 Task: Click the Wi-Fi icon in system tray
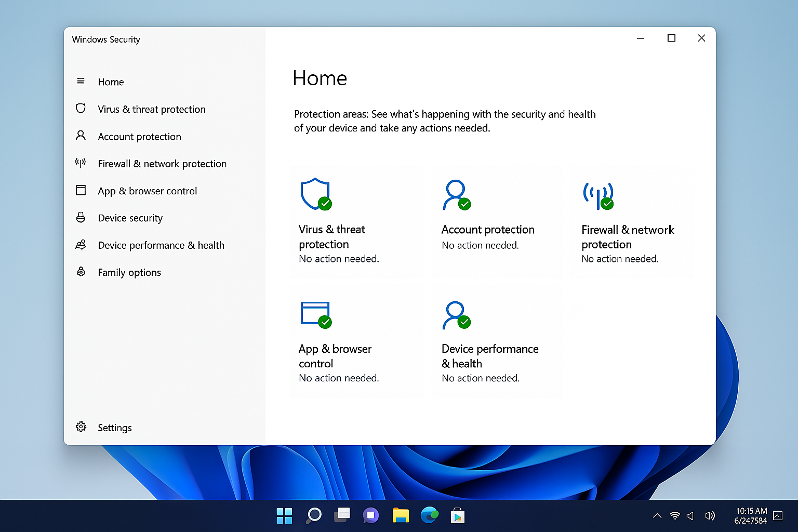pos(675,515)
